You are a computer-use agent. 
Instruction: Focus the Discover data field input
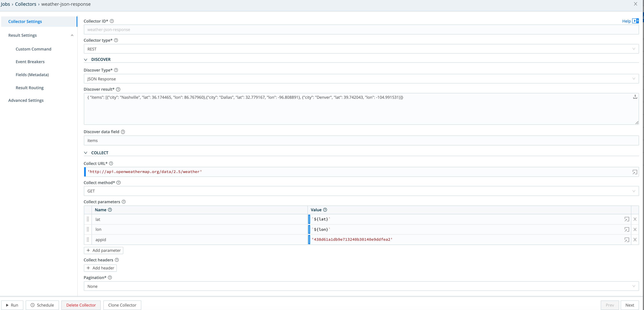[x=361, y=140]
